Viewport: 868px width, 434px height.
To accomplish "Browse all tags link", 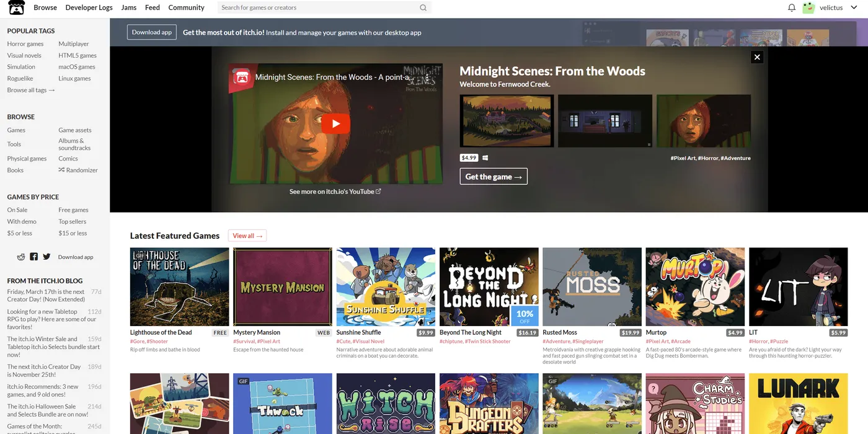I will click(x=31, y=90).
